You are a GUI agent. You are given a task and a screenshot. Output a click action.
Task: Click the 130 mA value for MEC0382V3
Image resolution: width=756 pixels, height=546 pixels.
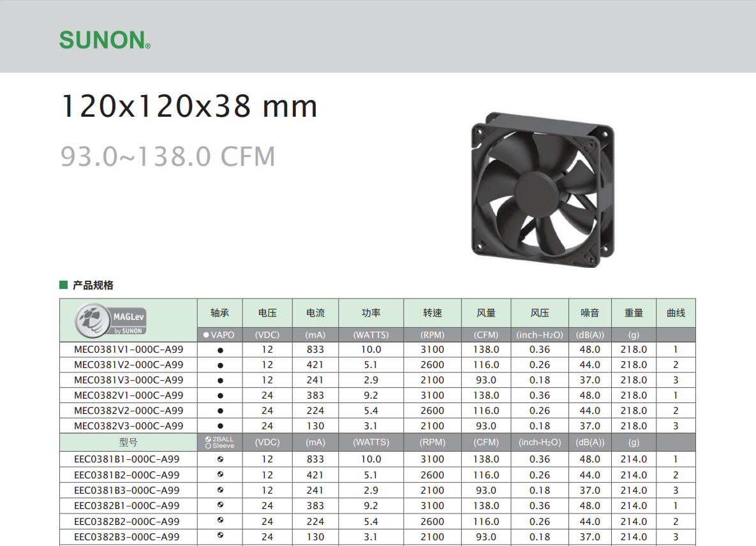pos(315,427)
